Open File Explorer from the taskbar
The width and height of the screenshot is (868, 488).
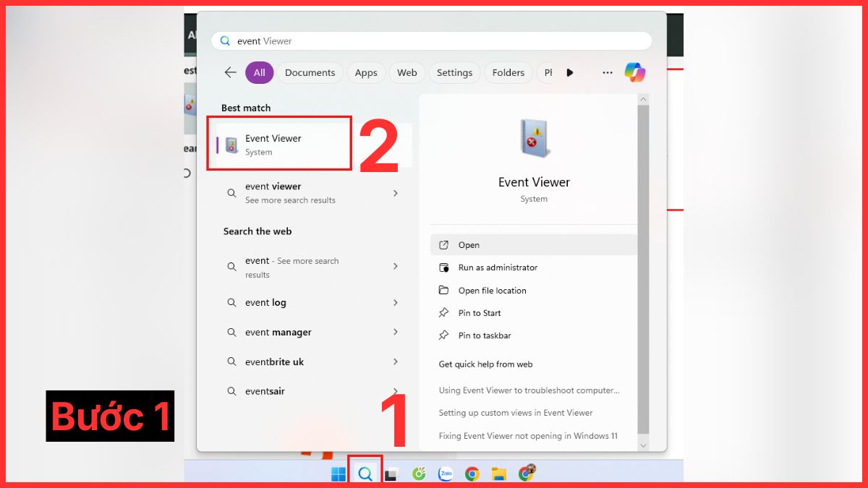click(498, 474)
